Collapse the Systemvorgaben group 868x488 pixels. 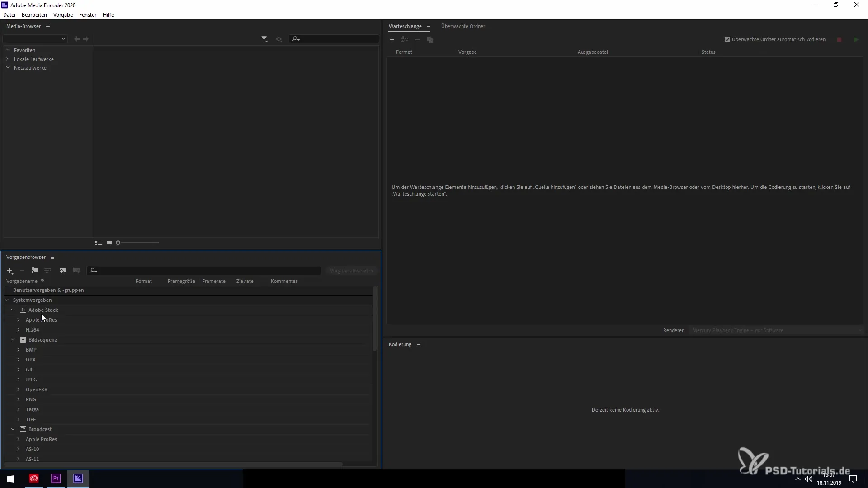point(7,300)
